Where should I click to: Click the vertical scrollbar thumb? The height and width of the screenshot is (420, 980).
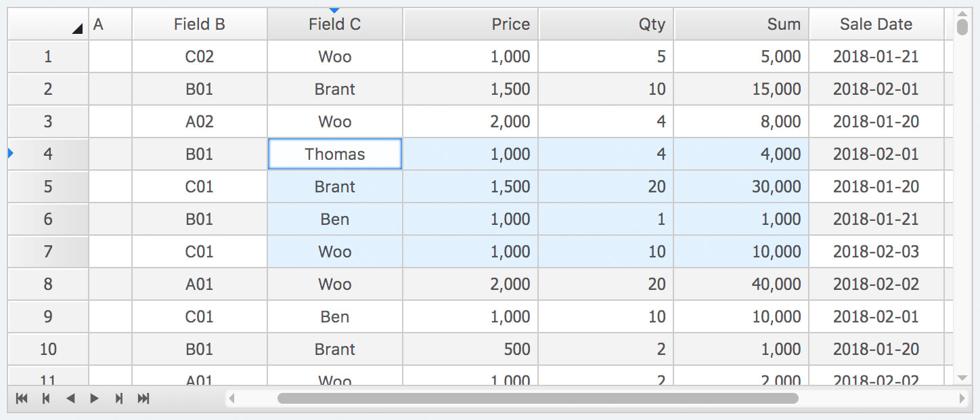(x=962, y=26)
